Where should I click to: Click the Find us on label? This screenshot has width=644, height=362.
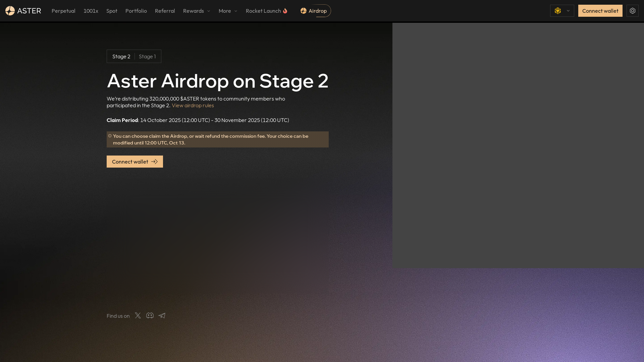(118, 316)
